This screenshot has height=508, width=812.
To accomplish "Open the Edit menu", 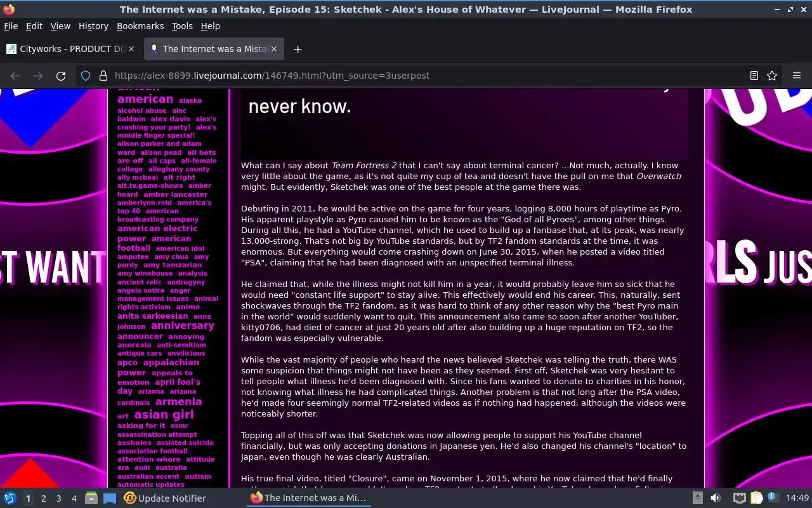I will click(x=34, y=26).
